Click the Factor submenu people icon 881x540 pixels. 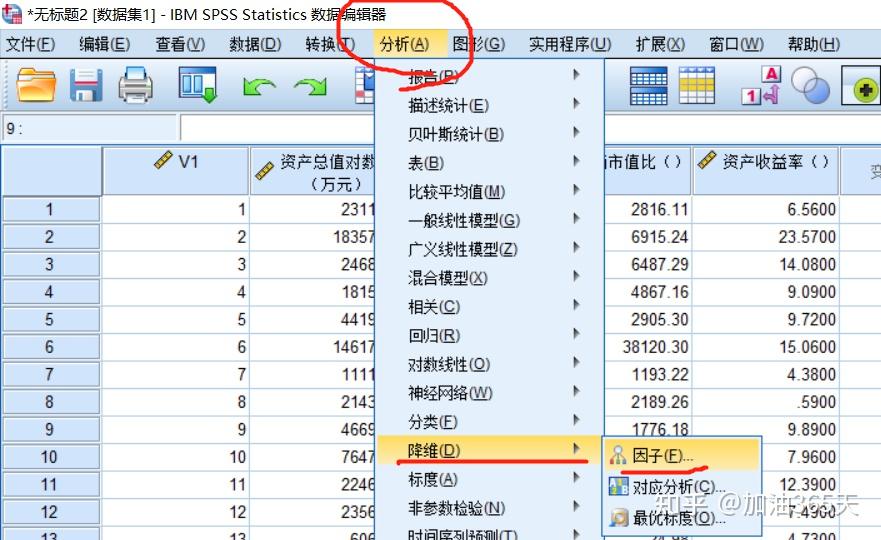point(617,455)
